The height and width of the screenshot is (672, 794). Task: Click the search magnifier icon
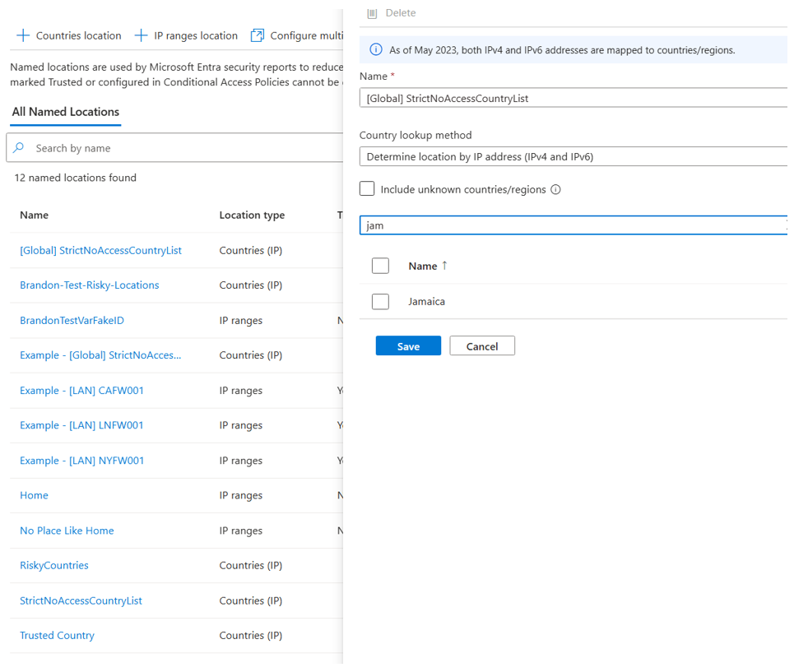tap(19, 148)
